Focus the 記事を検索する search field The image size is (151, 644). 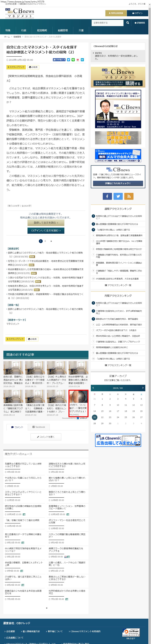(108, 23)
